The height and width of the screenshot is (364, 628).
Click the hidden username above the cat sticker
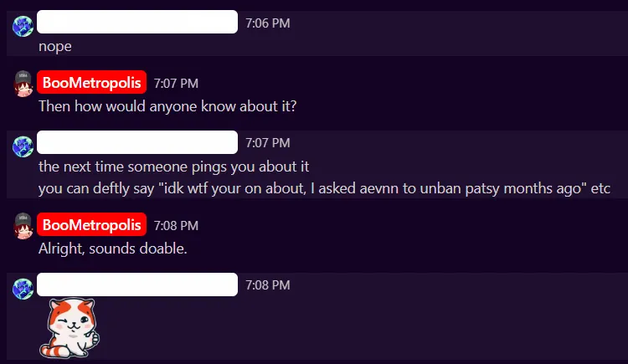(137, 285)
